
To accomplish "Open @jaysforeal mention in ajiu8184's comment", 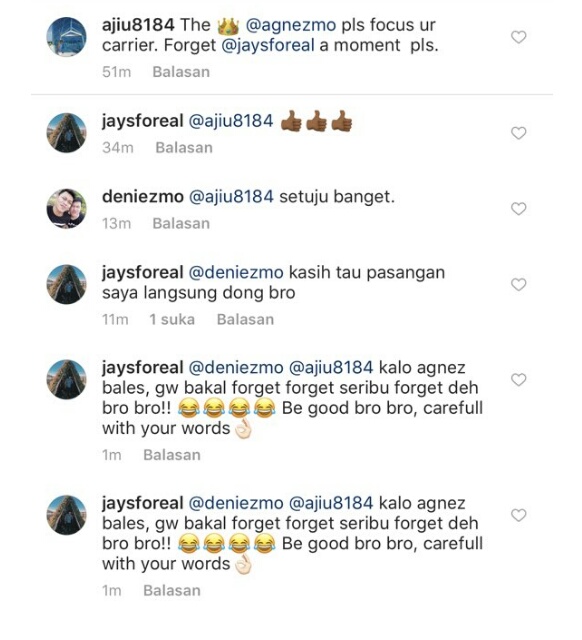I will coord(268,45).
